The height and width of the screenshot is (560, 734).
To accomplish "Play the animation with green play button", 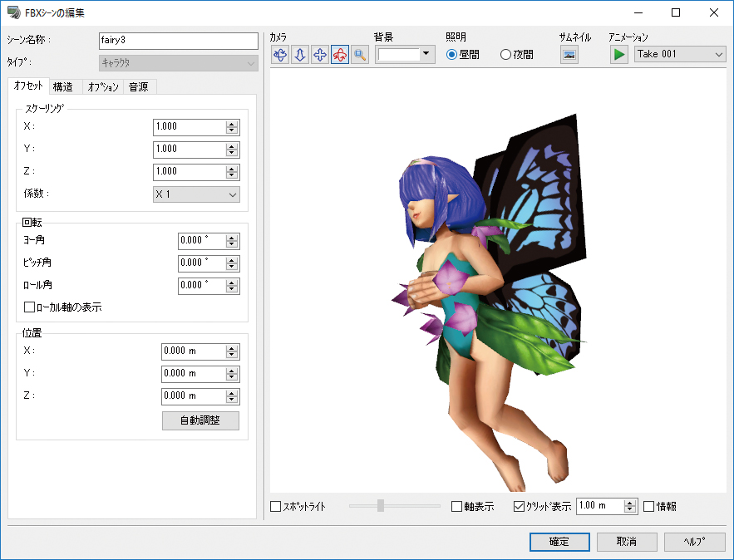I will pos(618,55).
